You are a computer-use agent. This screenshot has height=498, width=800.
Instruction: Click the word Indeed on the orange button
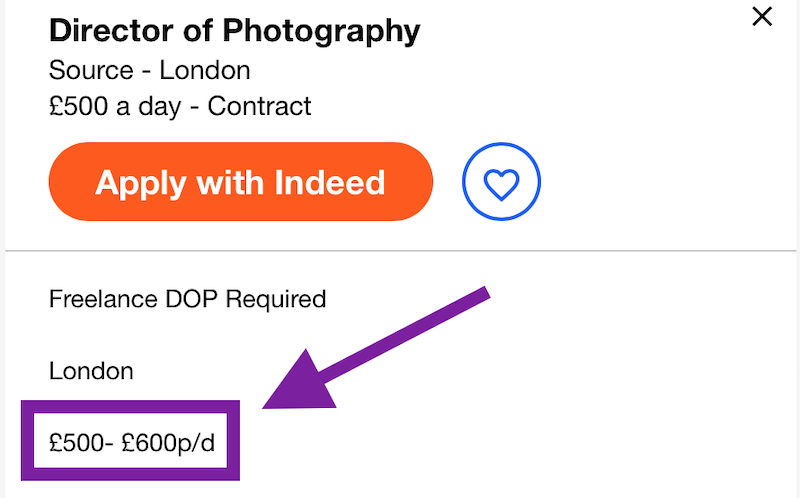(332, 182)
